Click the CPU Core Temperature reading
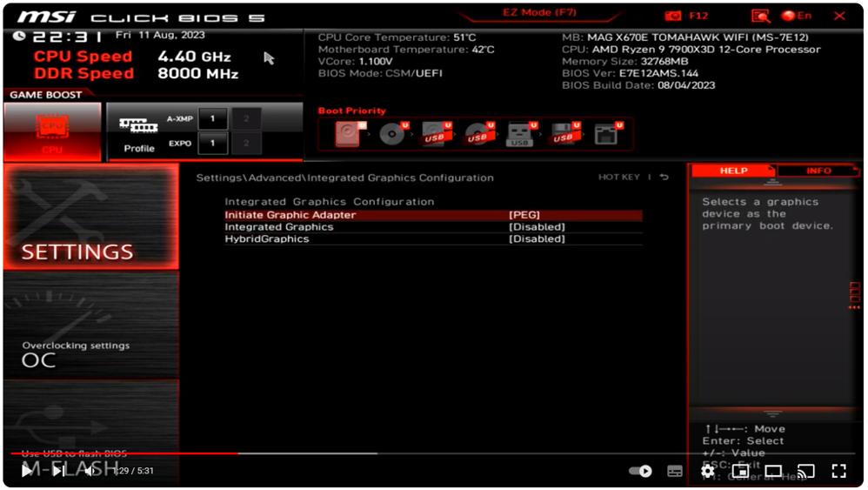The image size is (868, 490). point(397,37)
